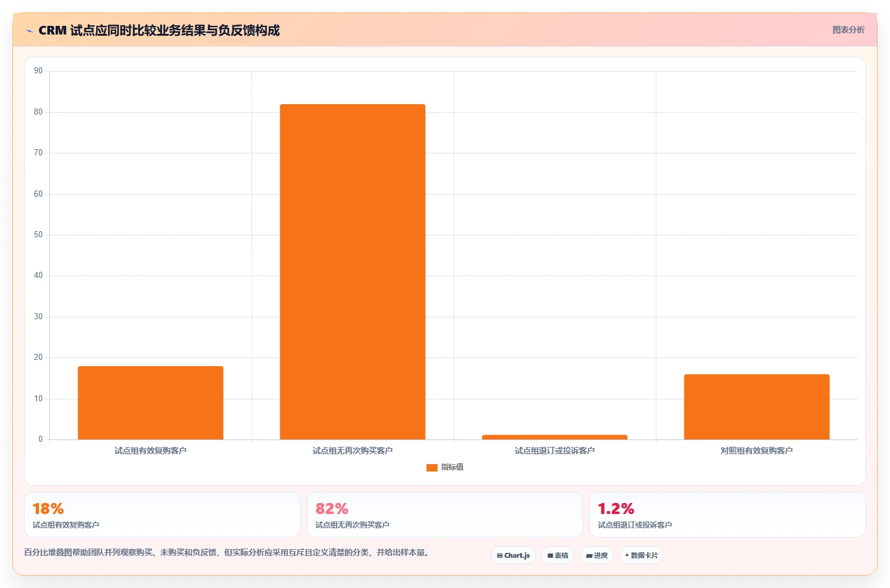Click the 图表分析 label in the header
The width and height of the screenshot is (890, 588).
(848, 30)
